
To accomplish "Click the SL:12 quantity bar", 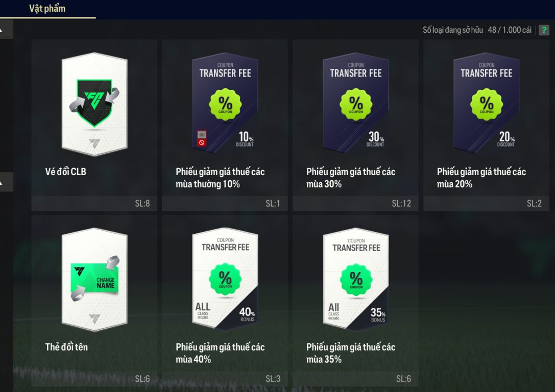I will click(355, 204).
